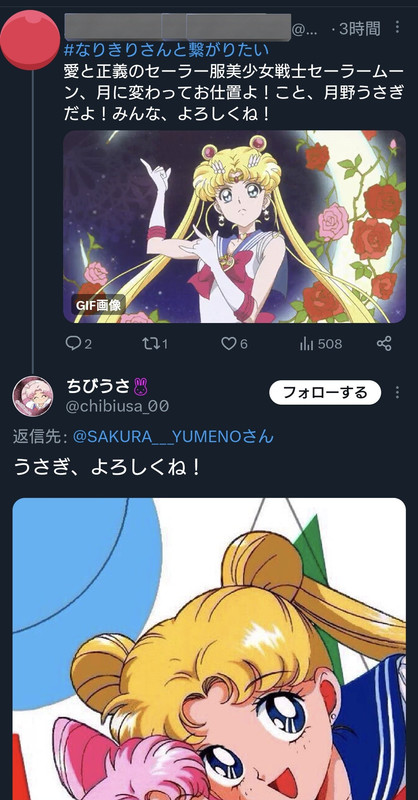Open the three-dot menu on the top post

397,27
